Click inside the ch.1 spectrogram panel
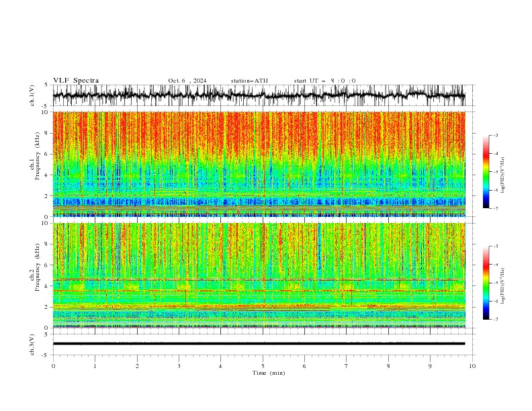Image resolution: width=532 pixels, height=411 pixels. (259, 164)
